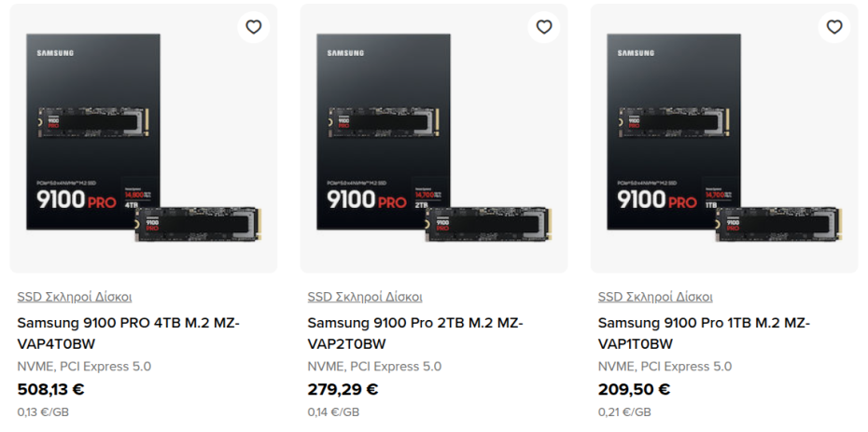868x432 pixels.
Task: Click SSD Σκληροί Δίσκοι link above 2TB product
Action: pyautogui.click(x=365, y=297)
